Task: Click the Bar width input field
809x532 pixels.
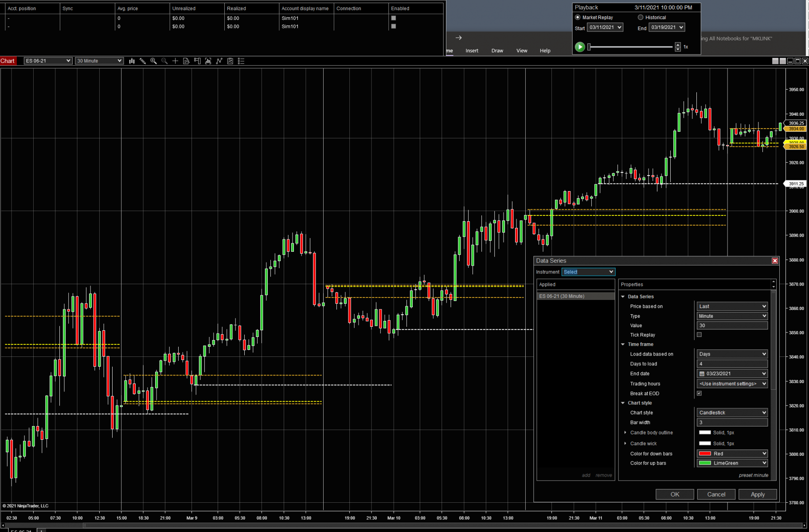Action: coord(732,422)
